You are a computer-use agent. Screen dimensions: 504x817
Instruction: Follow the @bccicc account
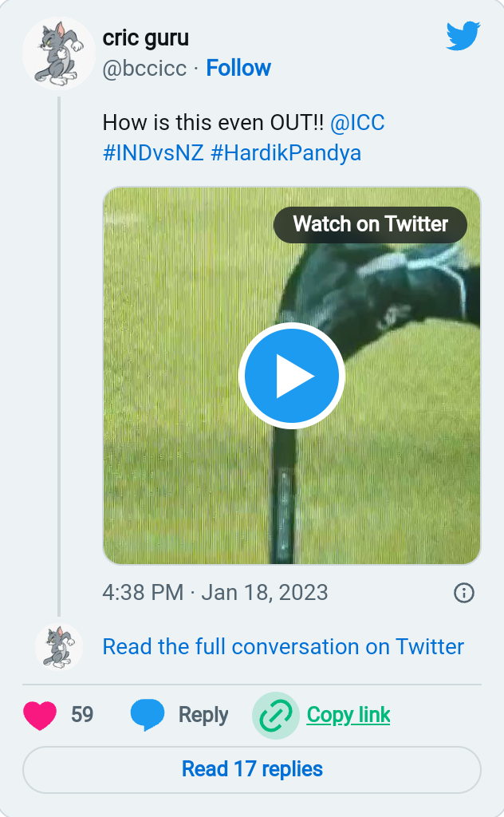238,69
